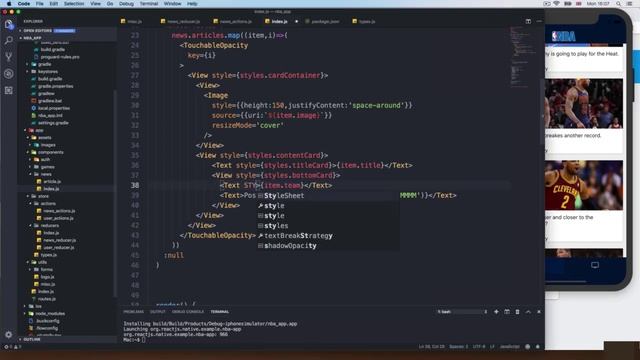Tap the NBA logo in simulator

point(564,36)
